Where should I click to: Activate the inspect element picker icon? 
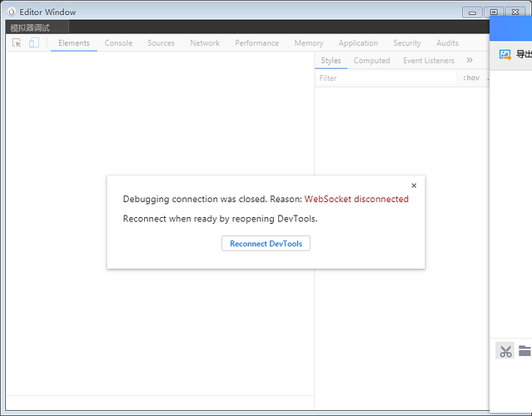(x=17, y=42)
